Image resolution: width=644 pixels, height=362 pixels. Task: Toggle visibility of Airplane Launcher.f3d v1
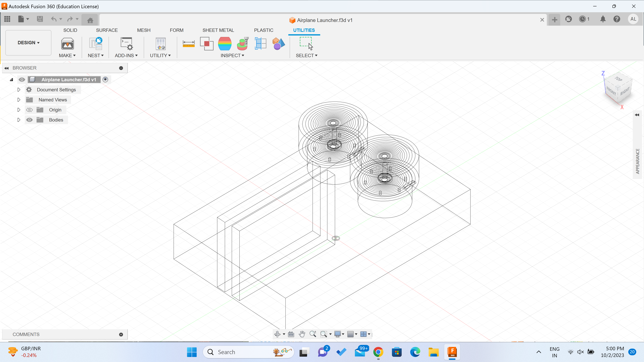pyautogui.click(x=22, y=79)
